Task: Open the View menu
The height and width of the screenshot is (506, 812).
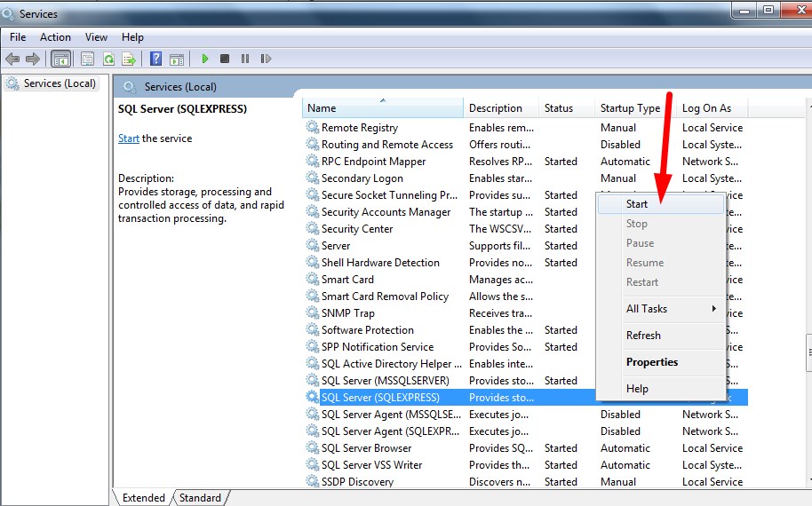Action: 96,37
